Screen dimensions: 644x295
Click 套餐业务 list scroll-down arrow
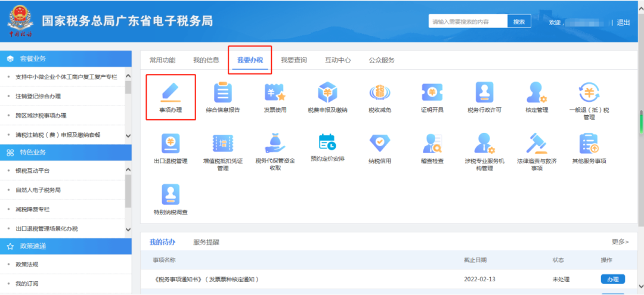(128, 135)
